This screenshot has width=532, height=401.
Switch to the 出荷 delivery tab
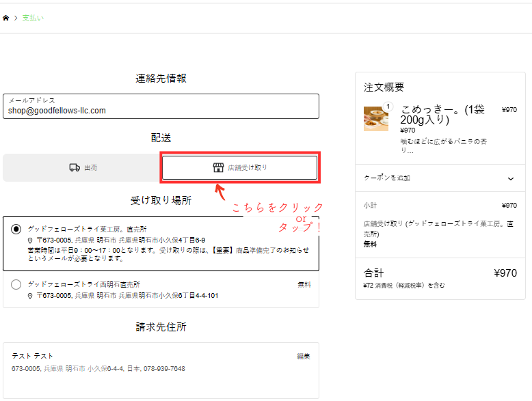coord(82,167)
